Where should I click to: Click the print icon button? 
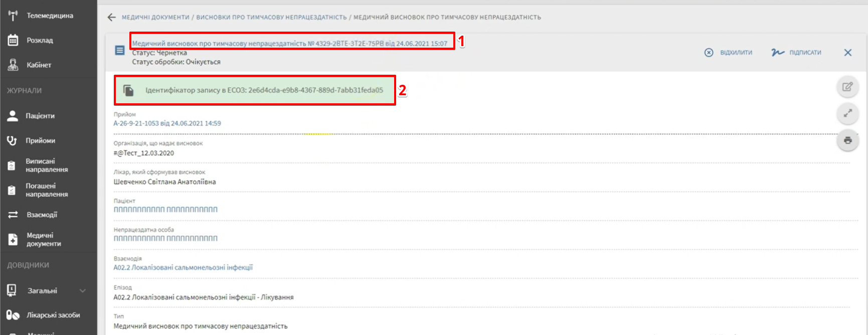[847, 140]
